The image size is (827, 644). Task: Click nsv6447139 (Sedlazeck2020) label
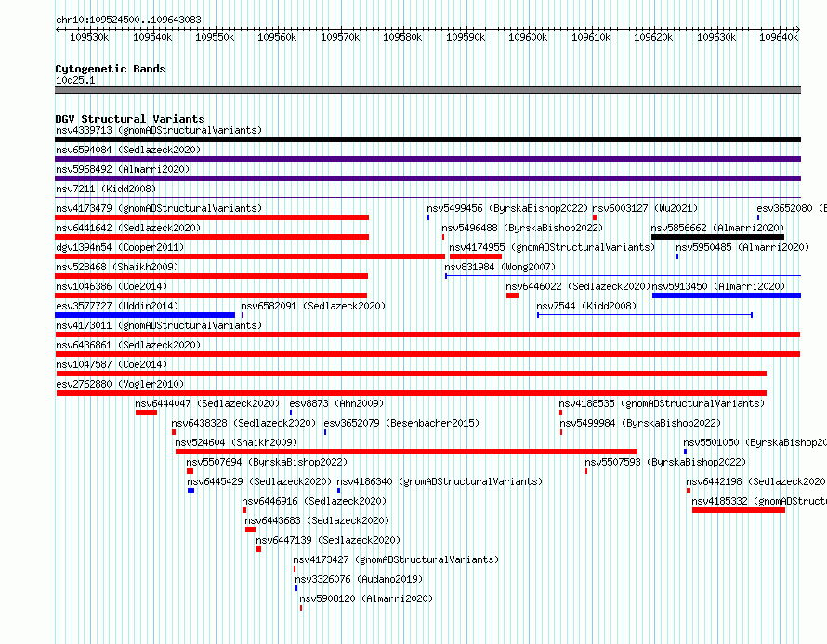click(x=328, y=540)
